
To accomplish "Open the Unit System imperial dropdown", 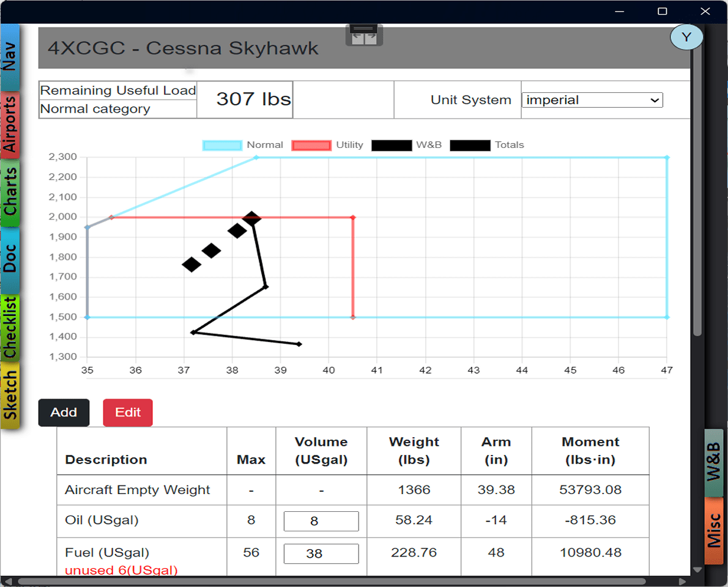I will [x=592, y=100].
